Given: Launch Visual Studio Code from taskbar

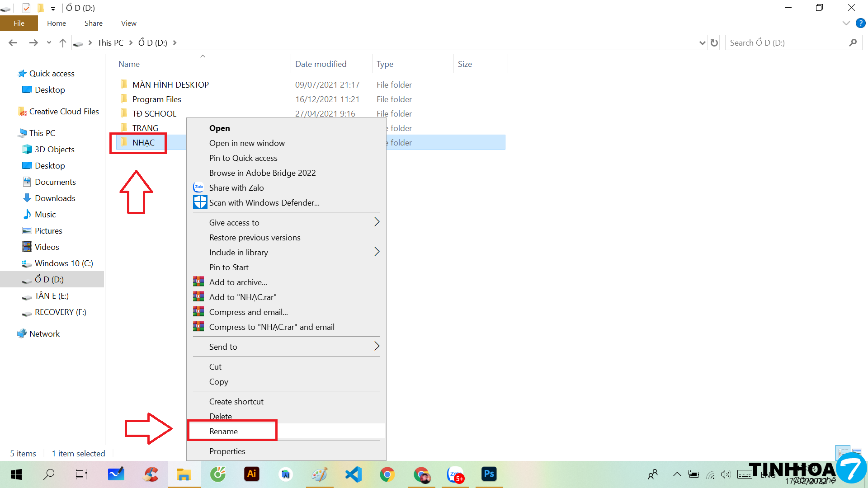Looking at the screenshot, I should coord(353,474).
